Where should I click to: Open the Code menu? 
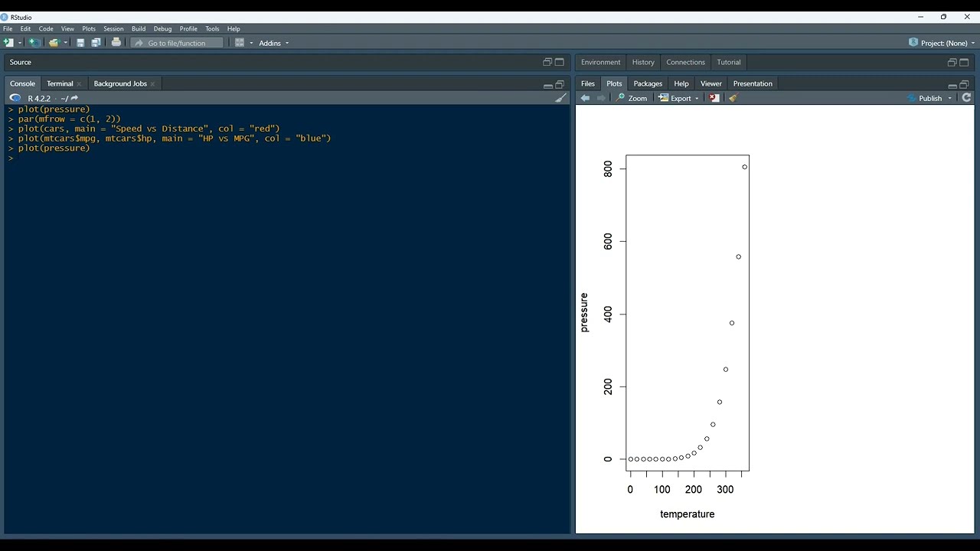pyautogui.click(x=46, y=28)
